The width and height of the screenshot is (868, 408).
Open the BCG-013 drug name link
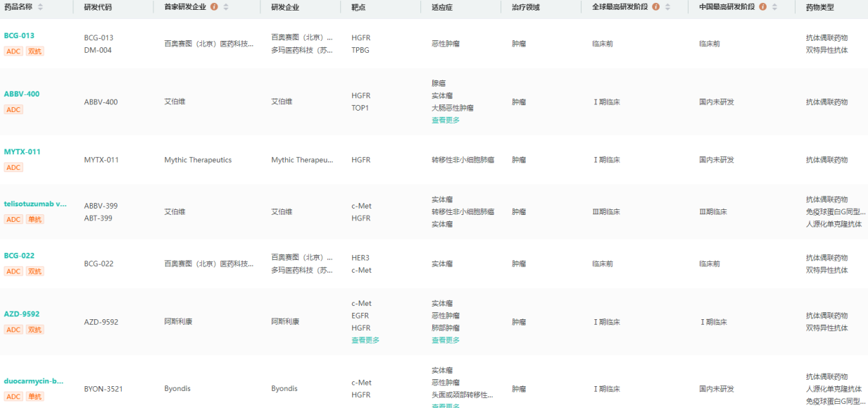(19, 36)
